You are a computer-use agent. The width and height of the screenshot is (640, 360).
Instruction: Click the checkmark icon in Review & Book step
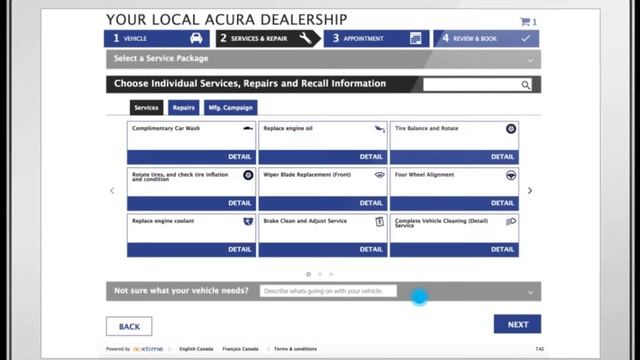point(526,38)
